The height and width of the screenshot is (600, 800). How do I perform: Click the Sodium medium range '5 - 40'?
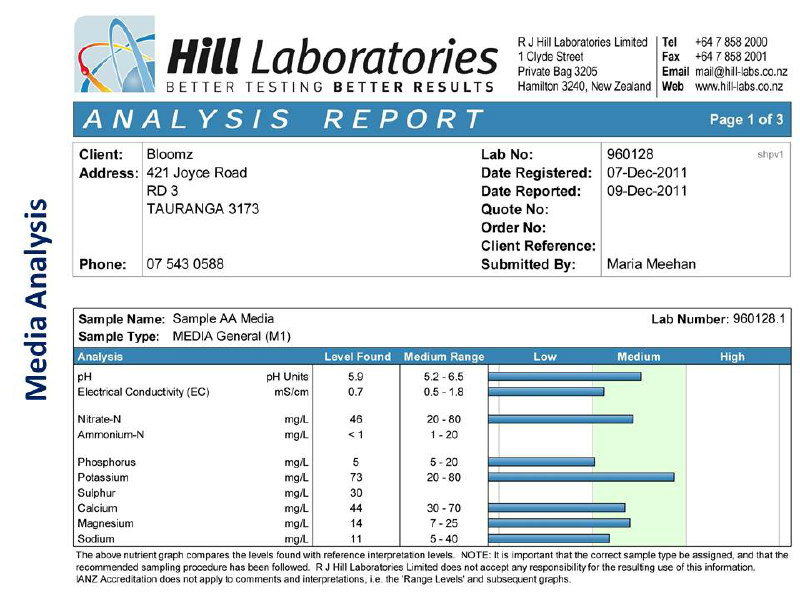(x=443, y=539)
